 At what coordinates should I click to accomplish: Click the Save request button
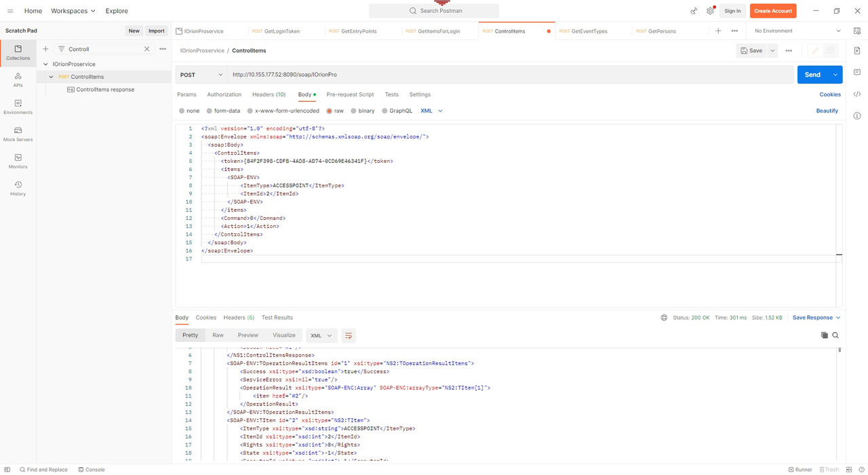click(751, 50)
